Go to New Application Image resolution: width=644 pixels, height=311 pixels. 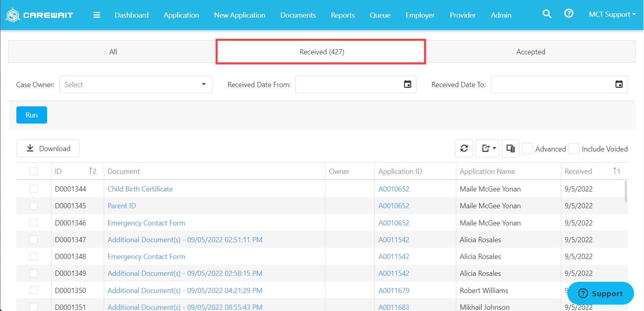(240, 15)
